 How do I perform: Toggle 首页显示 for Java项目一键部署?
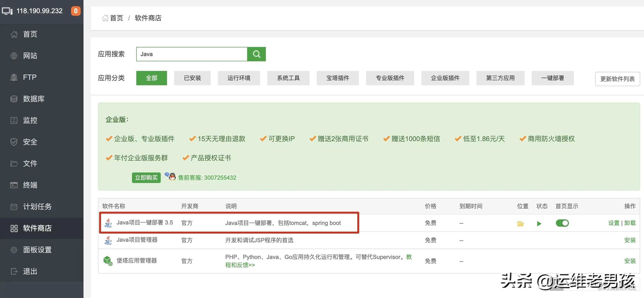[x=562, y=223]
